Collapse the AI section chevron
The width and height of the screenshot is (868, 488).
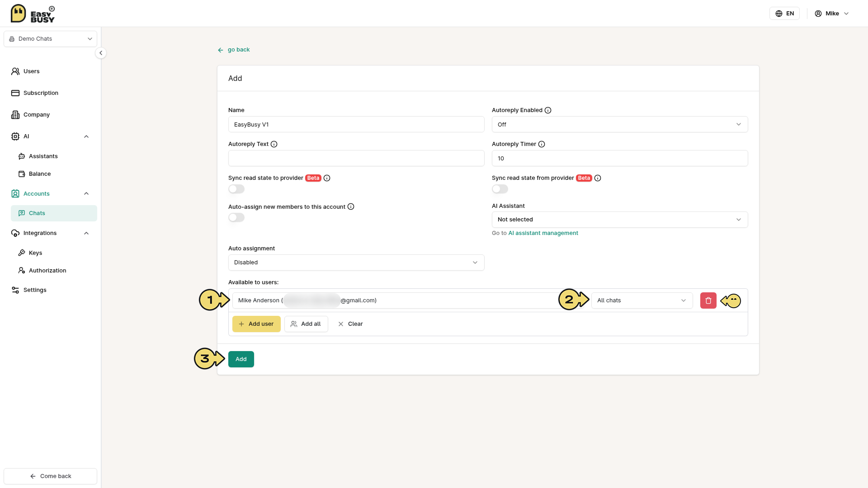tap(86, 136)
